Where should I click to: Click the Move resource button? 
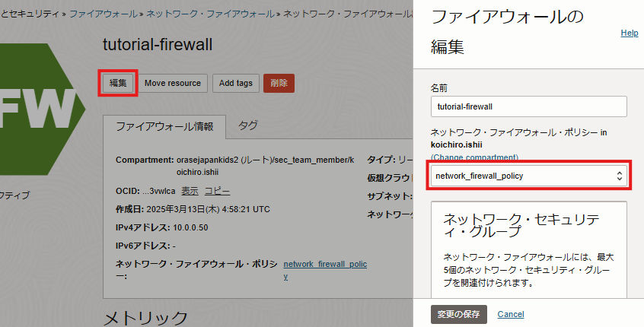point(172,83)
